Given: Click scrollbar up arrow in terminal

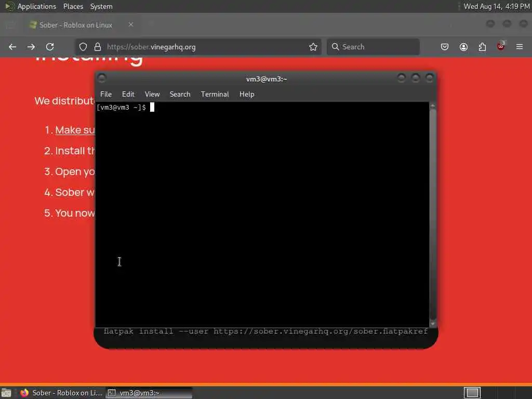Looking at the screenshot, I should point(433,106).
